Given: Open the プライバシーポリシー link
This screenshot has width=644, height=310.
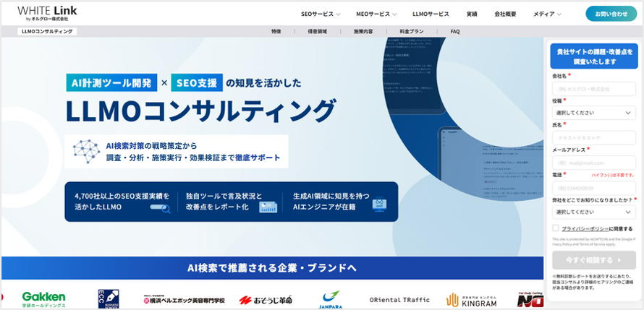Looking at the screenshot, I should tap(585, 229).
